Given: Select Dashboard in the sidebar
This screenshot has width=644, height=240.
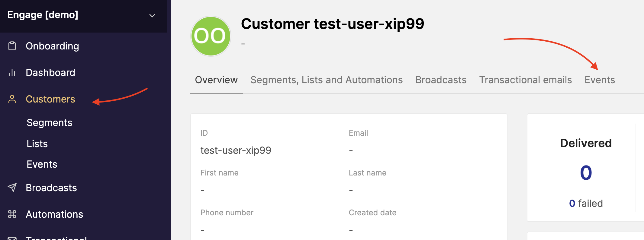Looking at the screenshot, I should tap(50, 73).
